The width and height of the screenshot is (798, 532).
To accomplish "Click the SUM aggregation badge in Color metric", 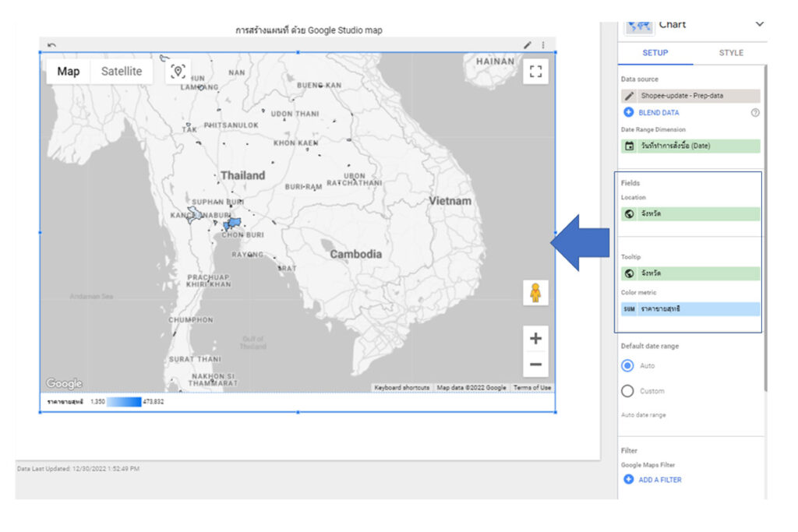I will (x=629, y=308).
